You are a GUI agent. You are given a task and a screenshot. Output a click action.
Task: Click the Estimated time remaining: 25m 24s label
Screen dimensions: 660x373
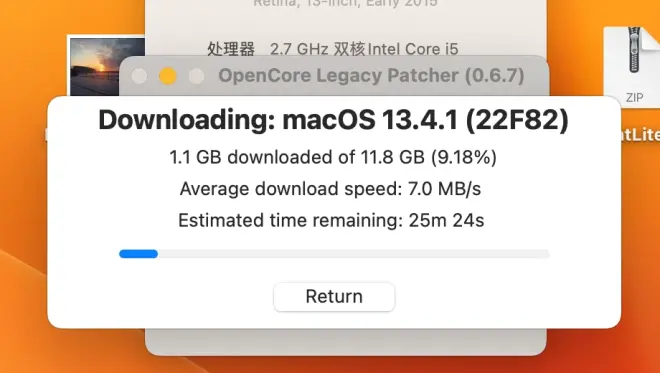click(x=331, y=221)
